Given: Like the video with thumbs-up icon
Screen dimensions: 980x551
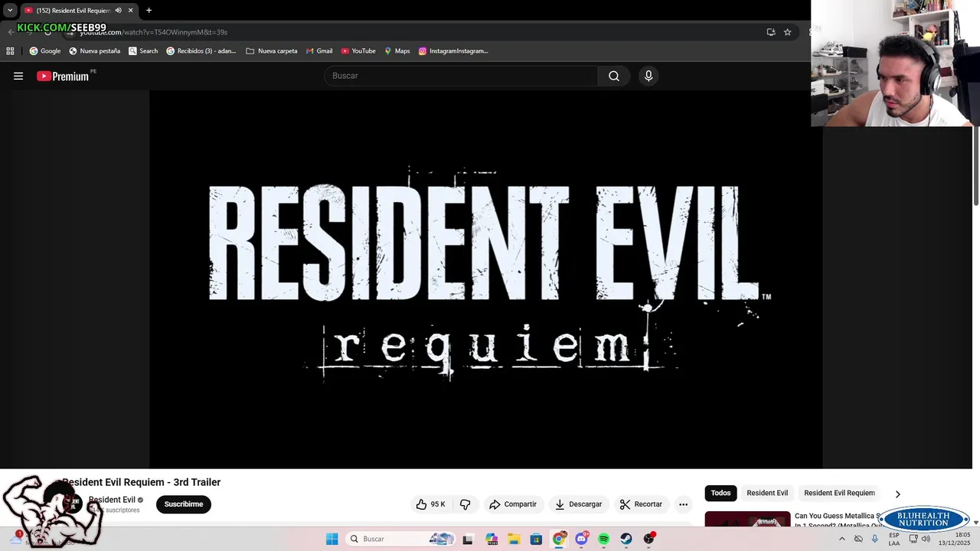Looking at the screenshot, I should tap(430, 504).
